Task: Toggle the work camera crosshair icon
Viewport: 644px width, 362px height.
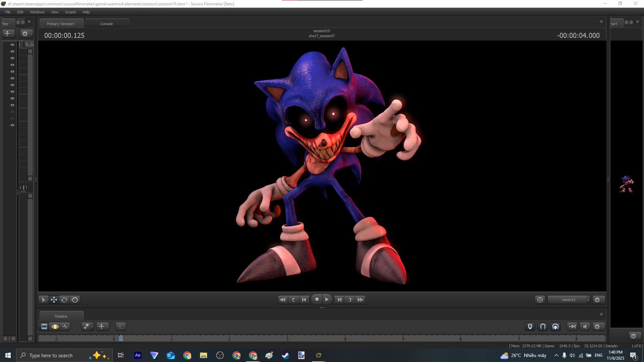Action: 540,300
